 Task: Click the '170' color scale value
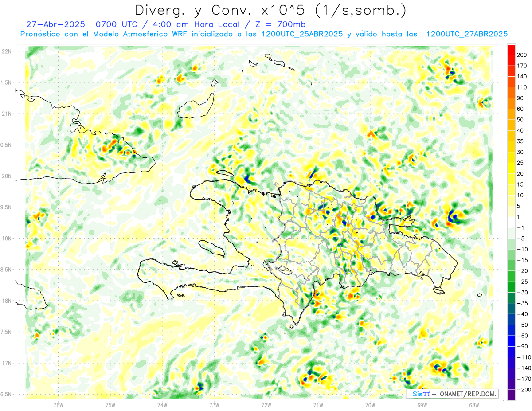[x=522, y=66]
